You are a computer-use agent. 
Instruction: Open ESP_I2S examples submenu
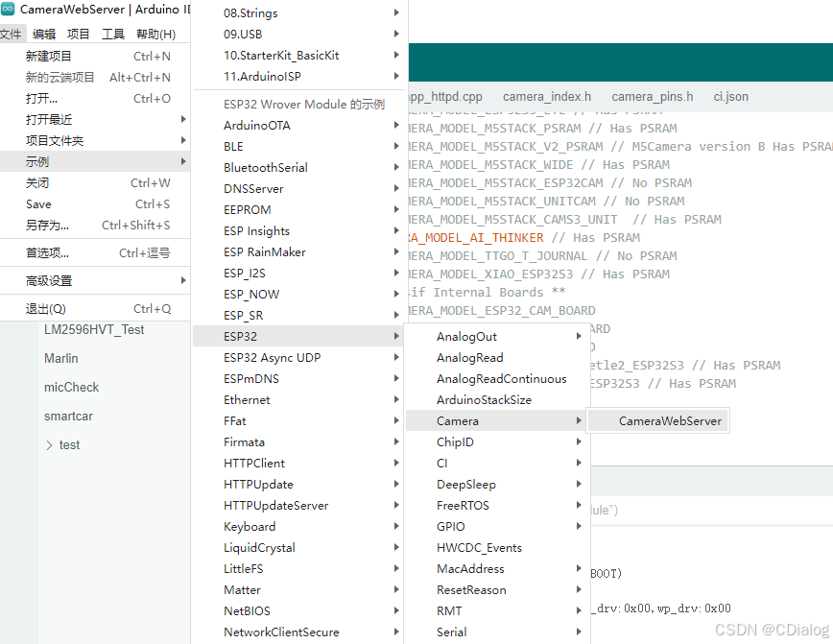[300, 274]
